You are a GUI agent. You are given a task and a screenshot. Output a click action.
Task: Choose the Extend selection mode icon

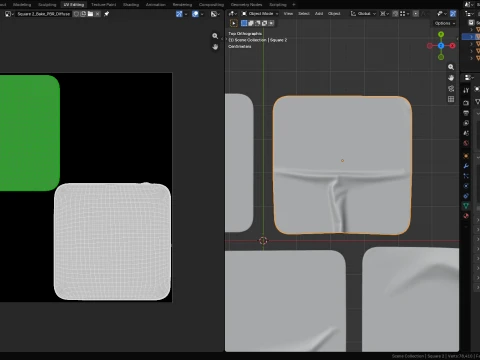(251, 23)
